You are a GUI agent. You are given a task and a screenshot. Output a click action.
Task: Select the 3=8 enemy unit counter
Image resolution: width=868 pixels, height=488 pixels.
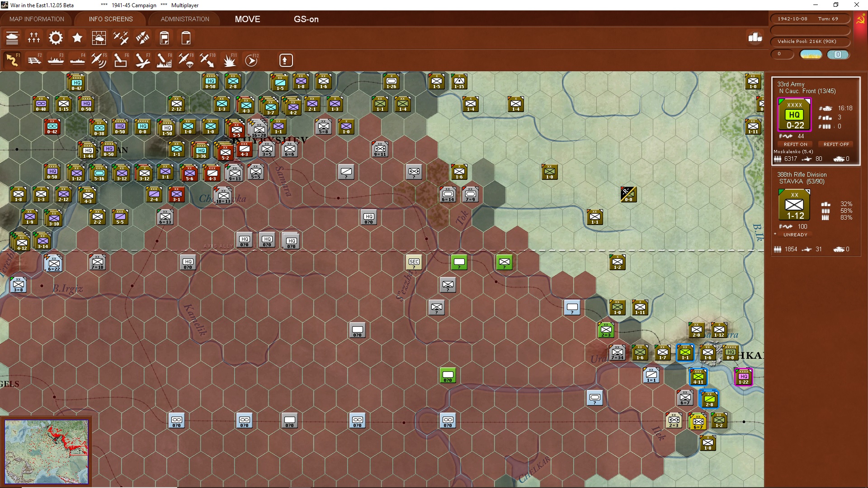(x=18, y=285)
